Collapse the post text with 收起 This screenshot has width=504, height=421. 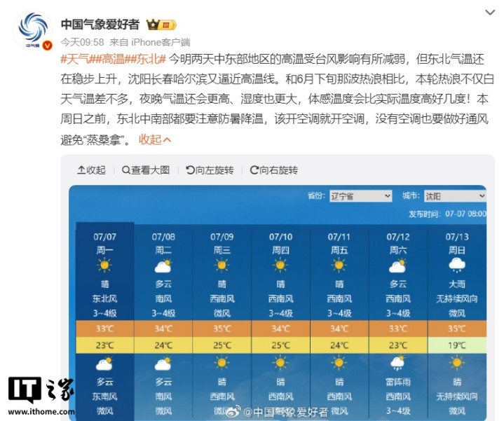point(155,139)
